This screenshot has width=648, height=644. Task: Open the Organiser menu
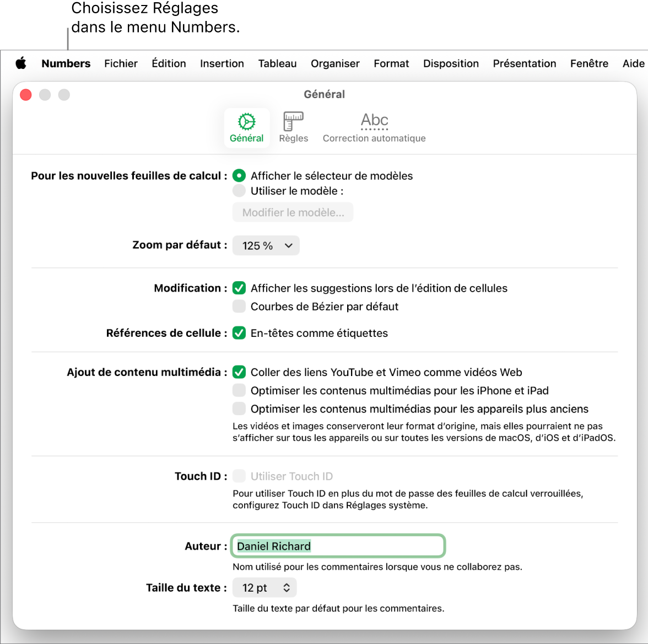pyautogui.click(x=335, y=63)
